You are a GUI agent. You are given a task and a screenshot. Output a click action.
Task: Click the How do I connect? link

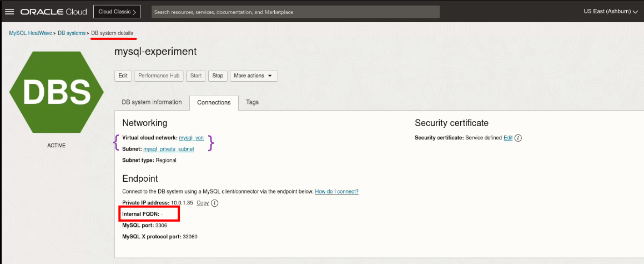336,191
